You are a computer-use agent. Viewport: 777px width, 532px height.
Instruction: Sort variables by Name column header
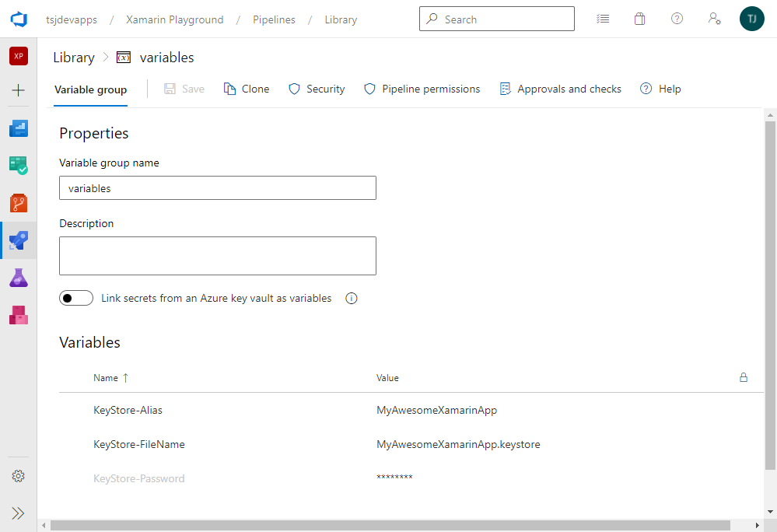pos(106,378)
